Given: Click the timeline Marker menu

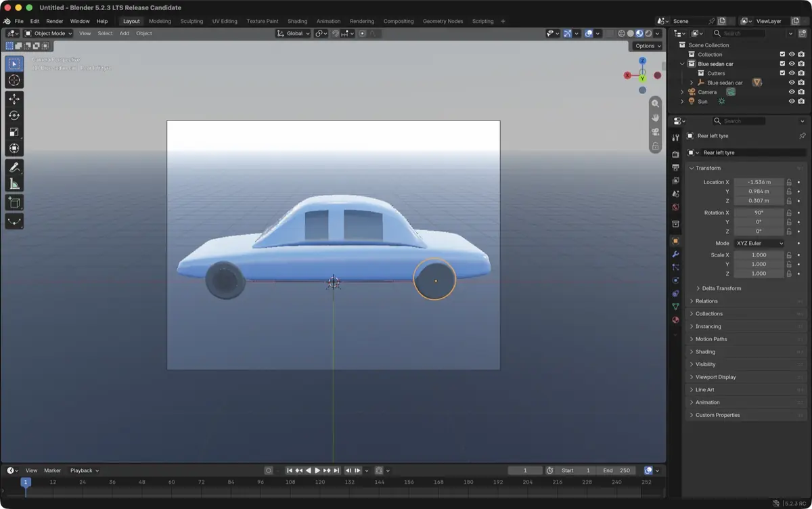Looking at the screenshot, I should pyautogui.click(x=52, y=470).
